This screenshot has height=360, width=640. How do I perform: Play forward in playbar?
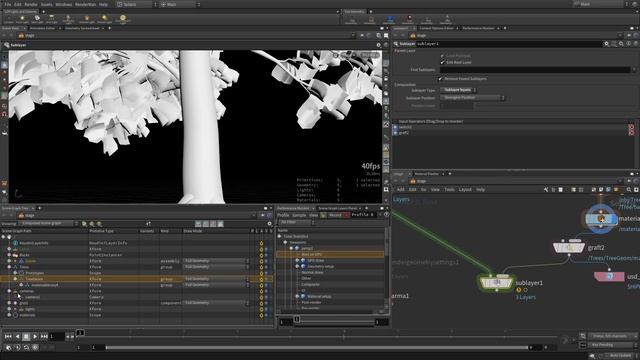(x=35, y=336)
